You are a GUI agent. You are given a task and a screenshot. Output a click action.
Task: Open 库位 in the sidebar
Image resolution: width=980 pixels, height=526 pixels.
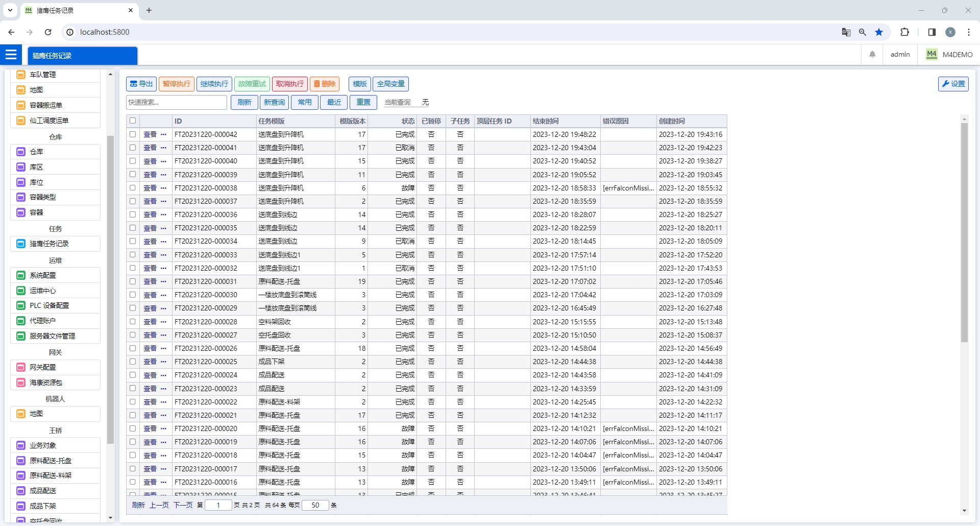(x=56, y=182)
